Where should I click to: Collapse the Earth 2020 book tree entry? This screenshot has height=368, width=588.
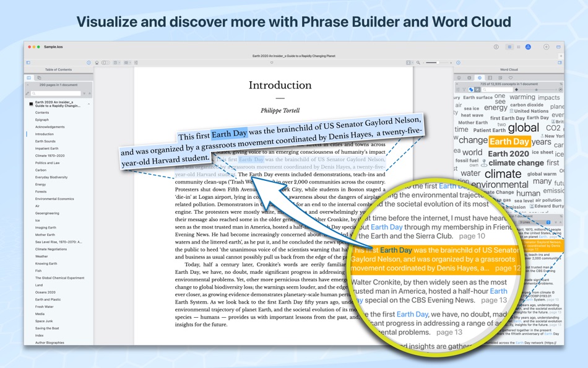pyautogui.click(x=89, y=104)
